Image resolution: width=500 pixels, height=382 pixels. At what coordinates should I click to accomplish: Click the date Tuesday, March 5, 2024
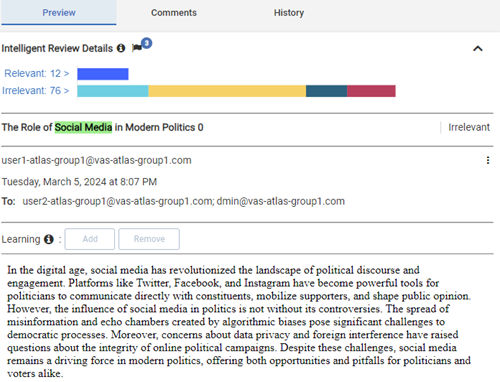[79, 182]
